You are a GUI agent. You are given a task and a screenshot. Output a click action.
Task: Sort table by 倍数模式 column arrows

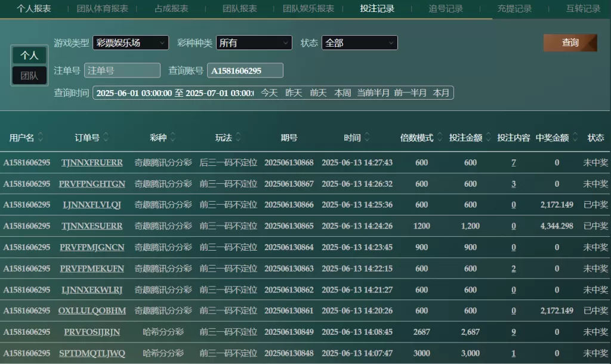click(x=440, y=137)
